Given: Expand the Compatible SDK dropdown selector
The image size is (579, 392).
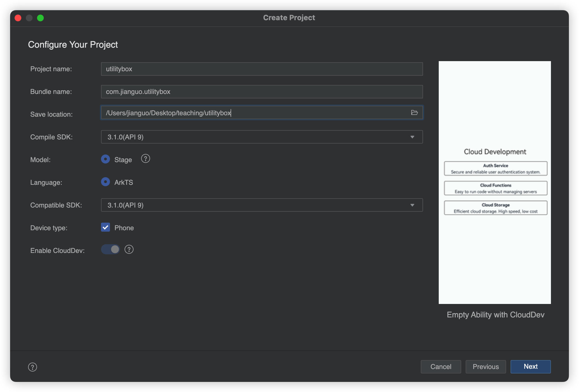Looking at the screenshot, I should pos(413,205).
